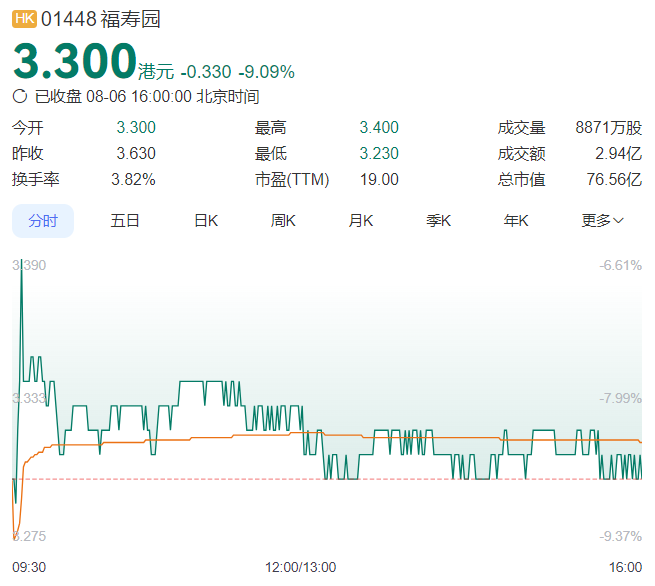Click the stock name 01448 福寿园
The height and width of the screenshot is (586, 655).
(x=100, y=19)
